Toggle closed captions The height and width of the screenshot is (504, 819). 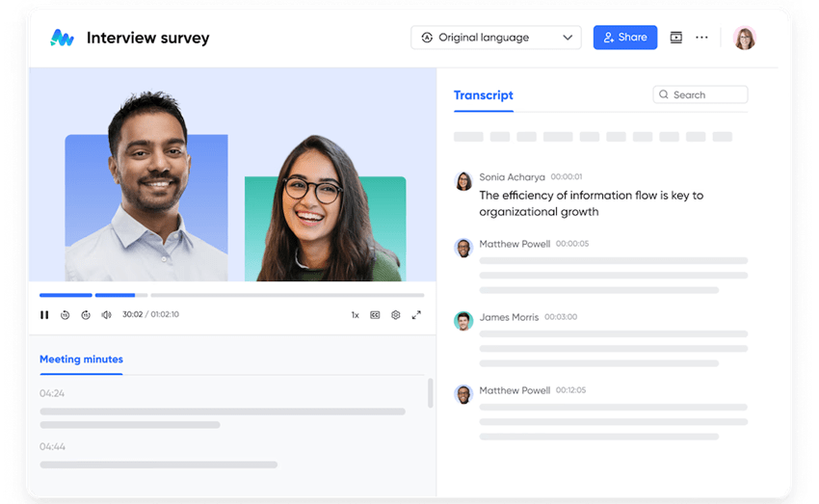[x=375, y=315]
